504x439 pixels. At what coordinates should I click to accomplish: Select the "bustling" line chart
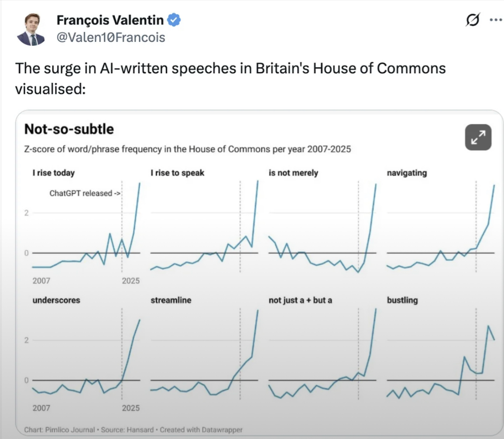(x=441, y=353)
